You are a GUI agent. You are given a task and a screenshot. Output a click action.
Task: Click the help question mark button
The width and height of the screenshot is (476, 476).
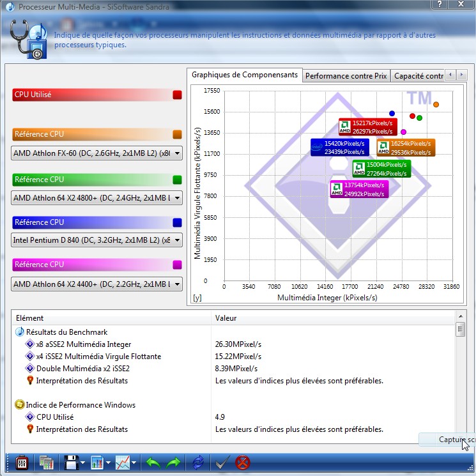pyautogui.click(x=440, y=4)
